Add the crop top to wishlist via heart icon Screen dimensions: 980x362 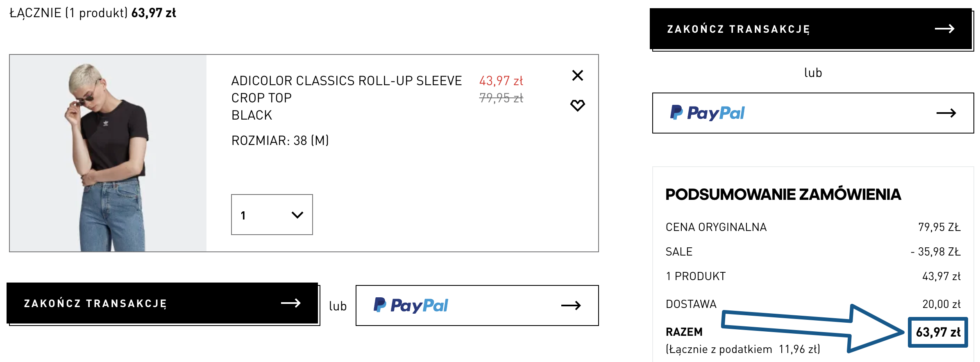pos(578,105)
